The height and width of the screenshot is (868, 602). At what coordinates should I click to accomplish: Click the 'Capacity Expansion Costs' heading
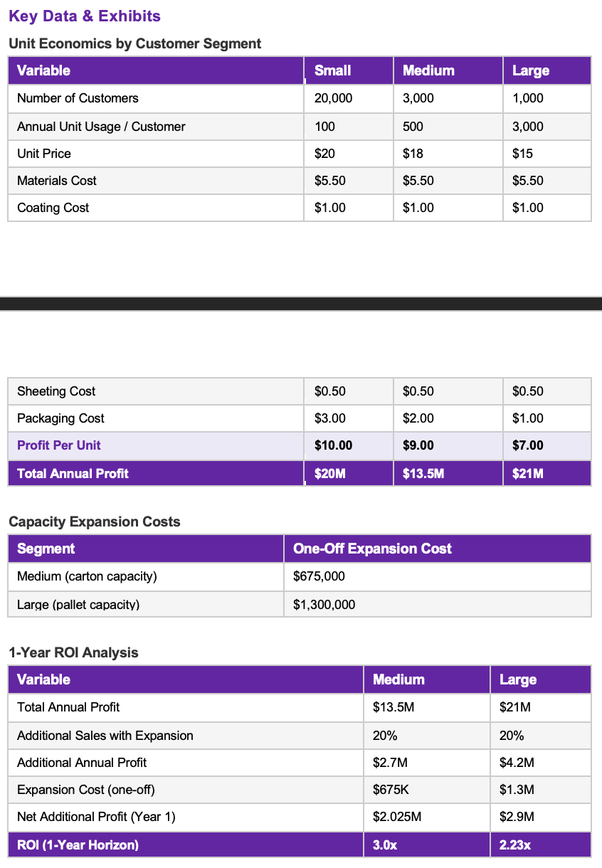tap(95, 522)
